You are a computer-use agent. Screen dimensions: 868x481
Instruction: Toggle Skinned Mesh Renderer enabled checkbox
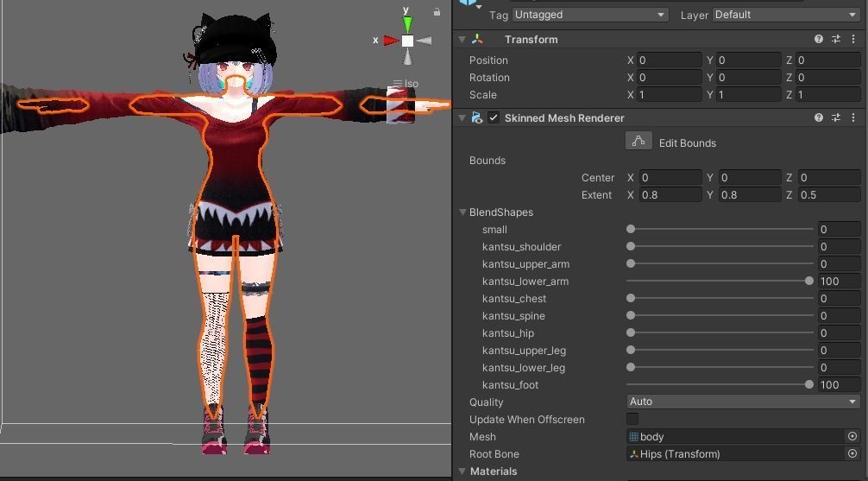coord(494,117)
